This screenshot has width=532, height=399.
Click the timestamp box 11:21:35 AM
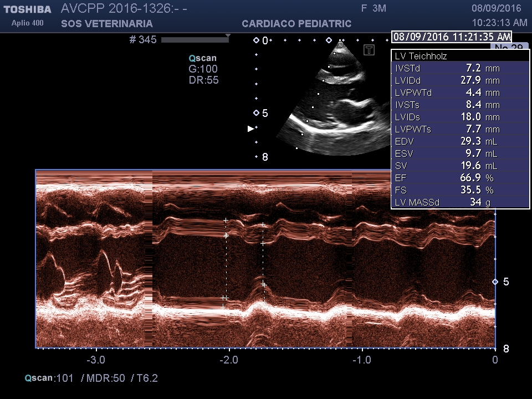point(451,37)
